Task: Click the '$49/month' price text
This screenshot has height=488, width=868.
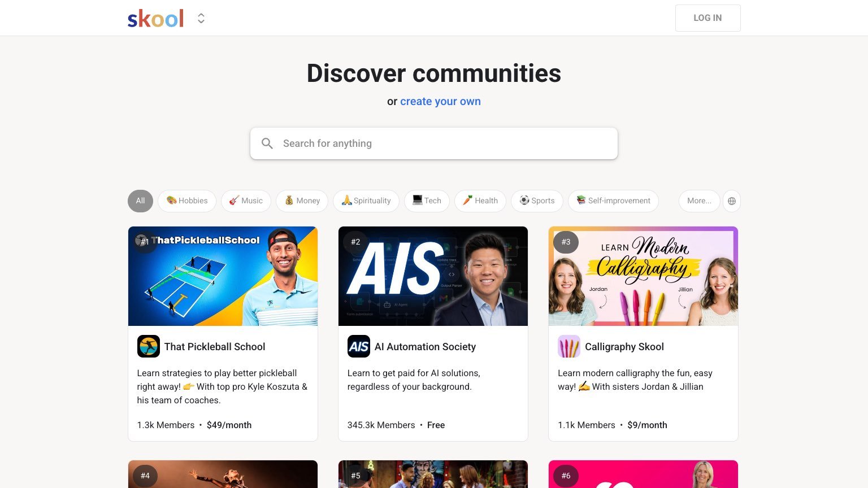Action: (x=229, y=425)
